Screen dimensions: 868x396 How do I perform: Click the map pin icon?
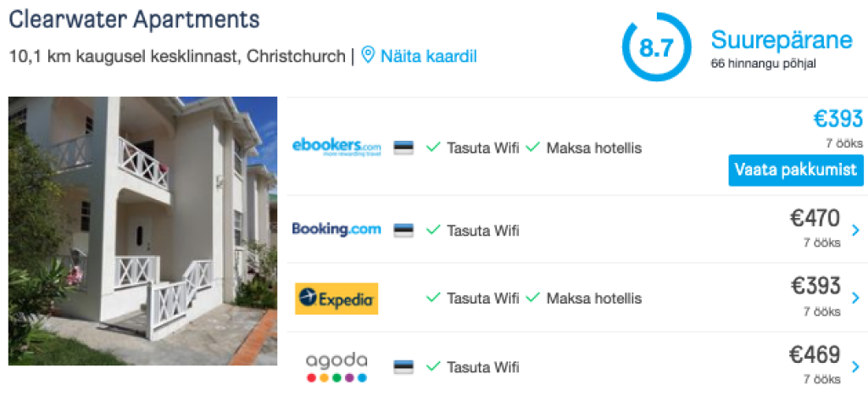368,56
